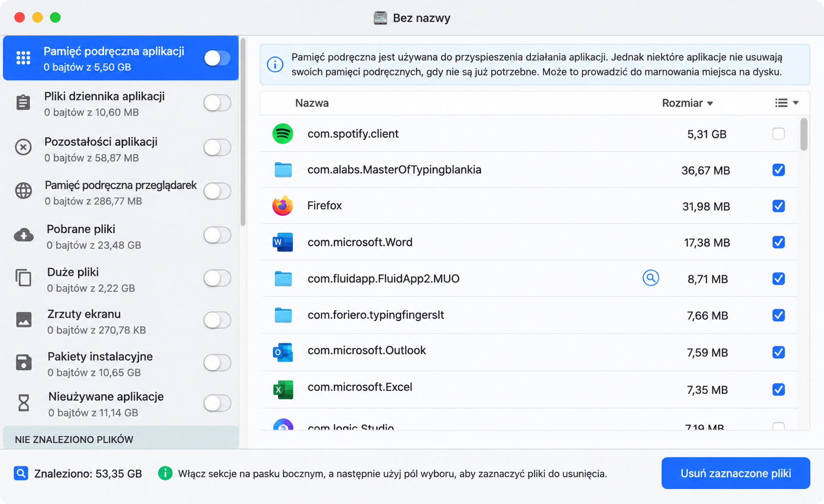Click the Znaleziono: 53,35 GB status text
This screenshot has width=824, height=504.
coord(88,474)
